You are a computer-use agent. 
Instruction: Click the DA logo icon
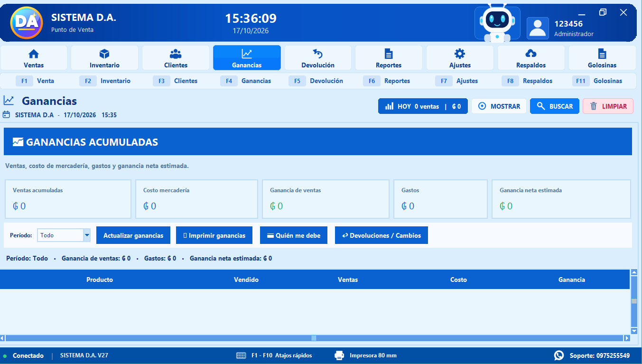pyautogui.click(x=27, y=23)
